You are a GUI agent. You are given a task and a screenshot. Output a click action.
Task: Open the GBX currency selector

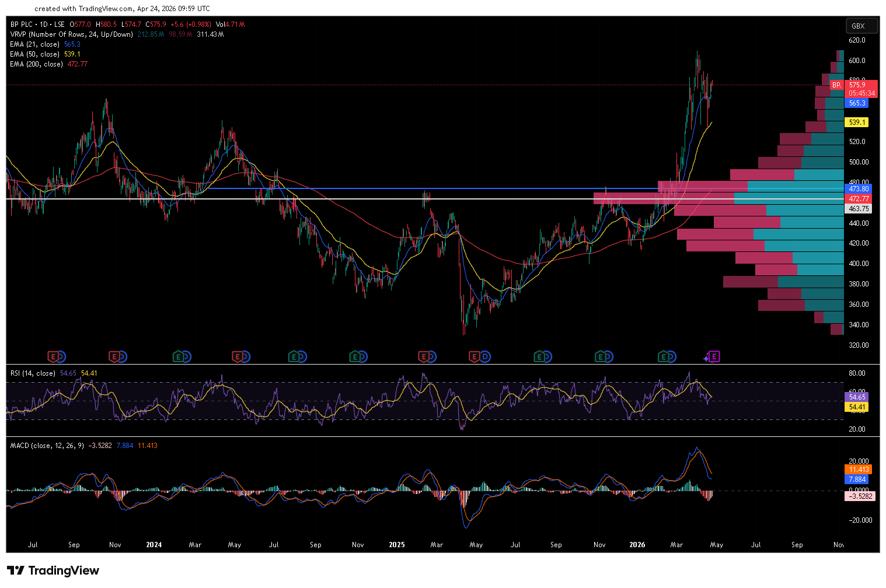(x=861, y=25)
